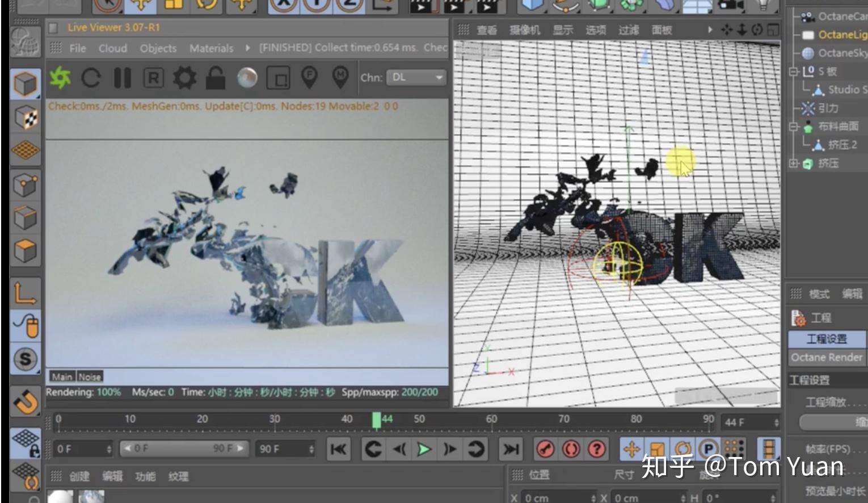Toggle the Live Viewer resolution lock icon

pos(216,78)
